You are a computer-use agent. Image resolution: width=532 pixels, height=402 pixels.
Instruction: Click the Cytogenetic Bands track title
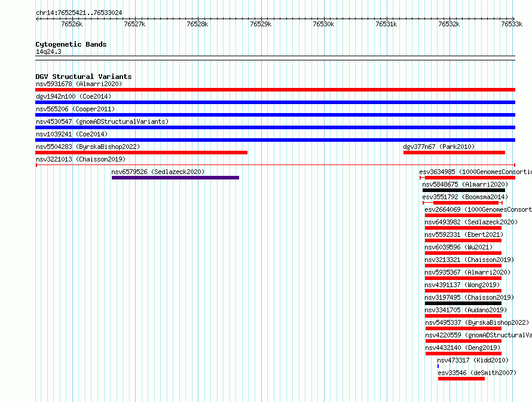pyautogui.click(x=71, y=44)
